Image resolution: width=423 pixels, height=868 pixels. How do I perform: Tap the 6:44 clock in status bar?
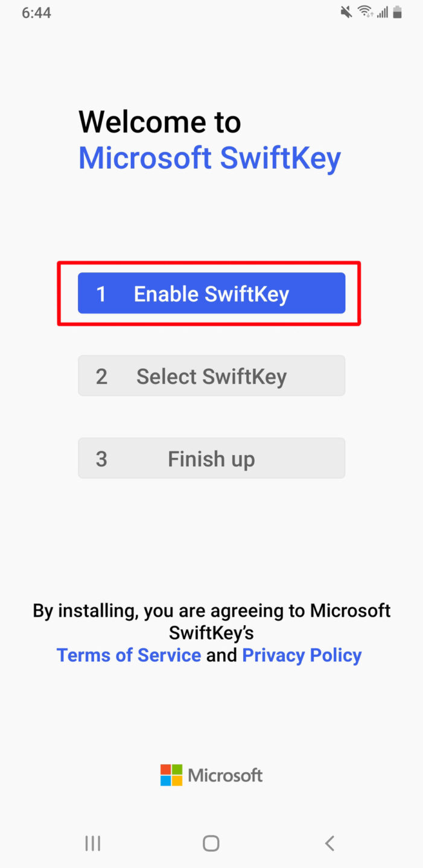(x=36, y=13)
